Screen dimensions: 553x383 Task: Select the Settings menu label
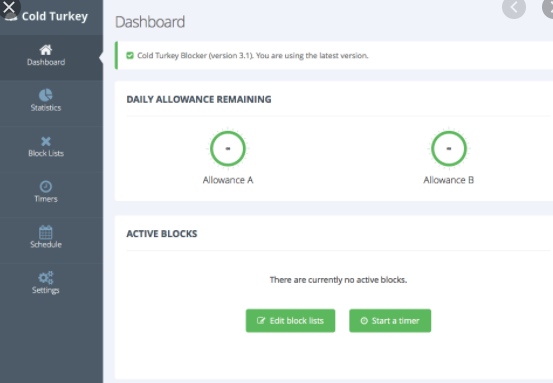[x=46, y=290]
